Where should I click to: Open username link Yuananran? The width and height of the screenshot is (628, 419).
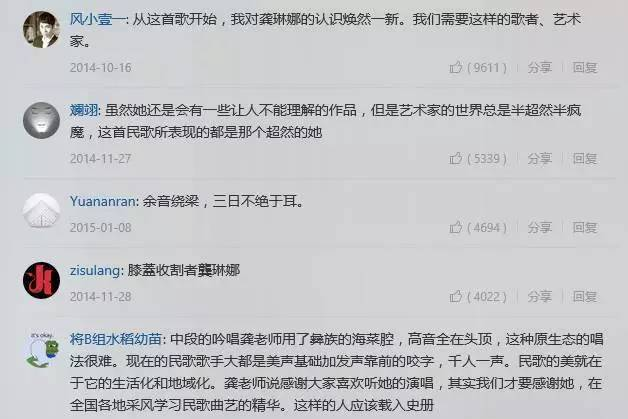click(x=103, y=201)
